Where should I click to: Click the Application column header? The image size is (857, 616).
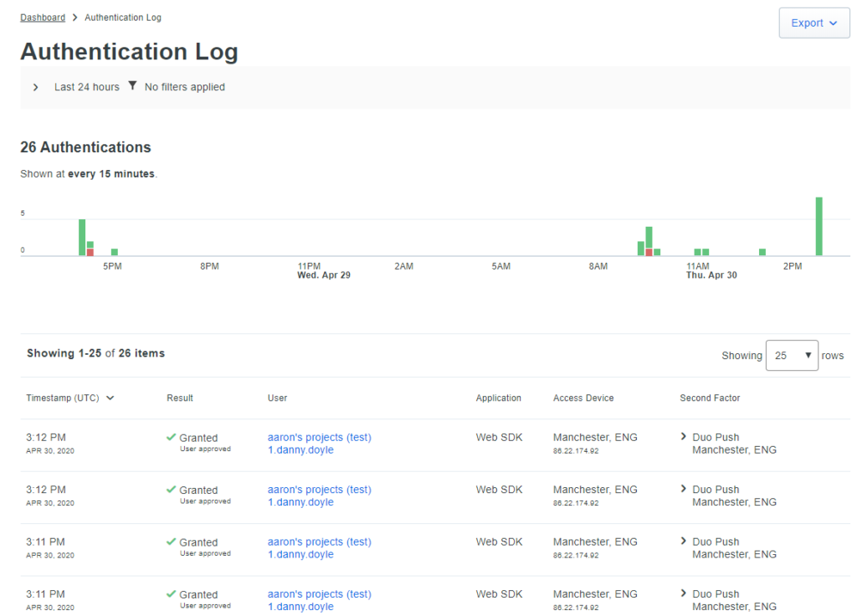(x=499, y=398)
